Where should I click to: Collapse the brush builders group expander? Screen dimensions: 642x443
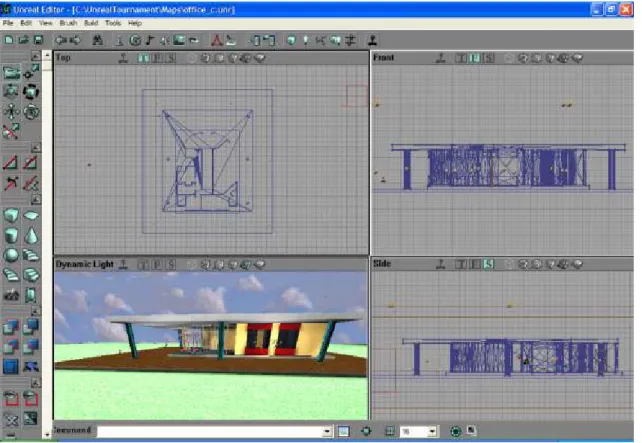coord(36,200)
